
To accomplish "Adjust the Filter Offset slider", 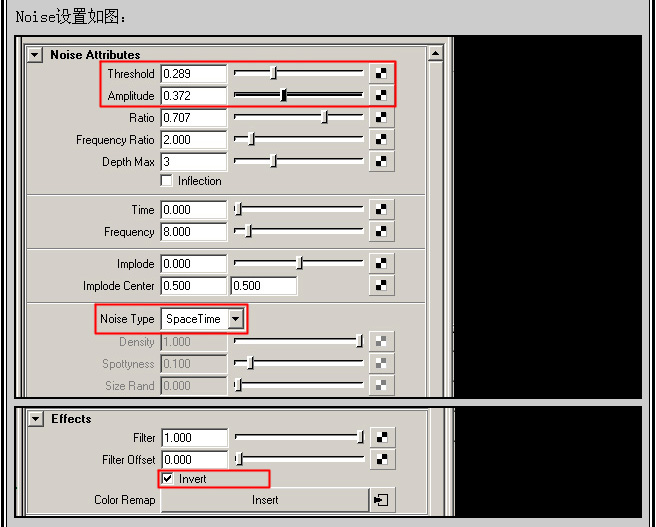I will point(239,459).
